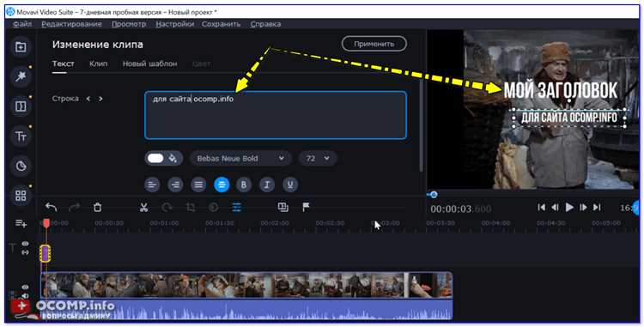This screenshot has width=644, height=327.
Task: Open the Редактирование menu
Action: point(71,24)
